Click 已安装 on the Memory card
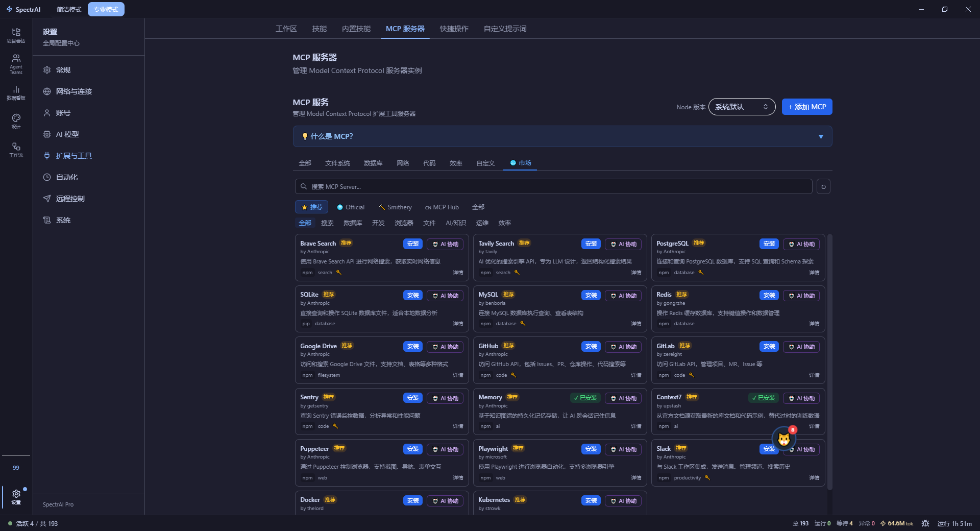This screenshot has width=980, height=531. 585,398
